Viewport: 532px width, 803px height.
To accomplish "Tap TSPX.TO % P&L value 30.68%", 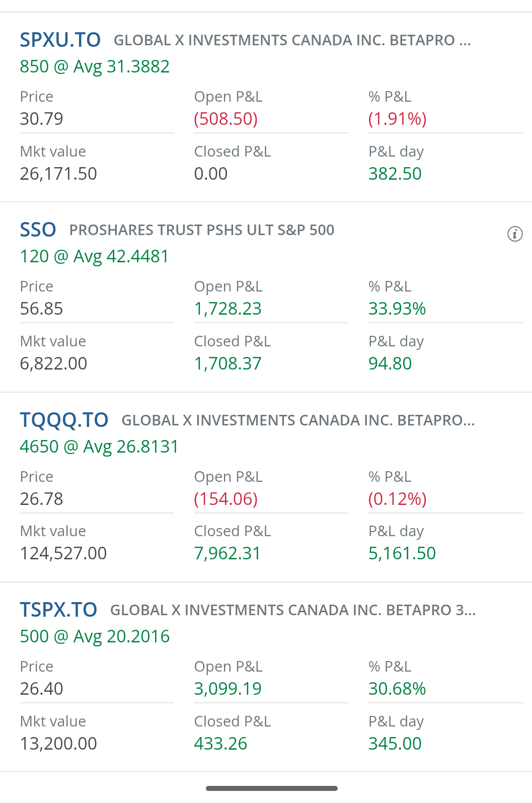I will [397, 689].
